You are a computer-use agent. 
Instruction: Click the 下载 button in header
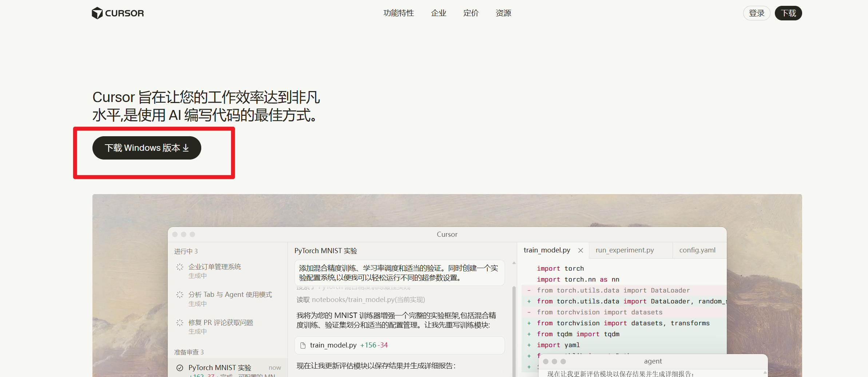point(788,13)
